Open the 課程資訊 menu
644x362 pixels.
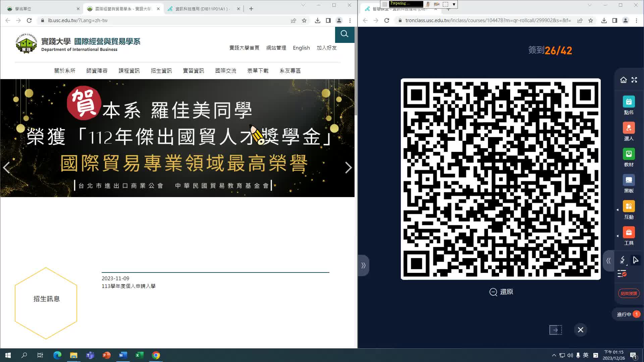point(129,71)
